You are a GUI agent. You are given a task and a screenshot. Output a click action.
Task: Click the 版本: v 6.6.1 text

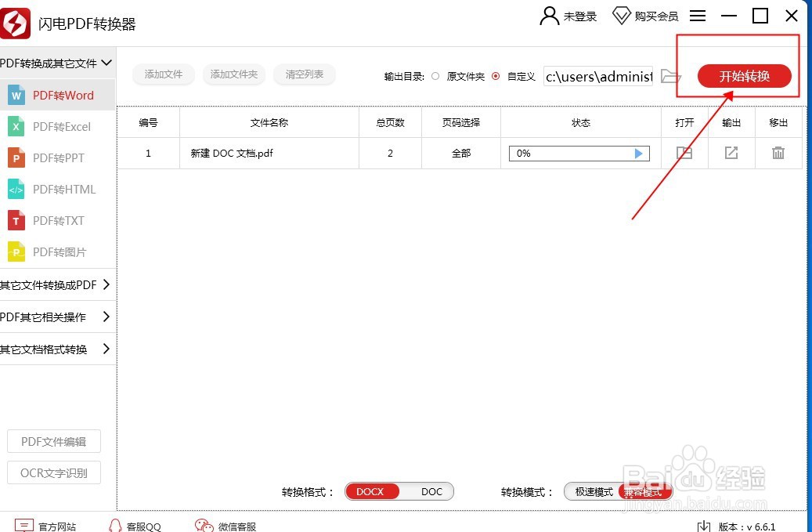click(x=747, y=527)
